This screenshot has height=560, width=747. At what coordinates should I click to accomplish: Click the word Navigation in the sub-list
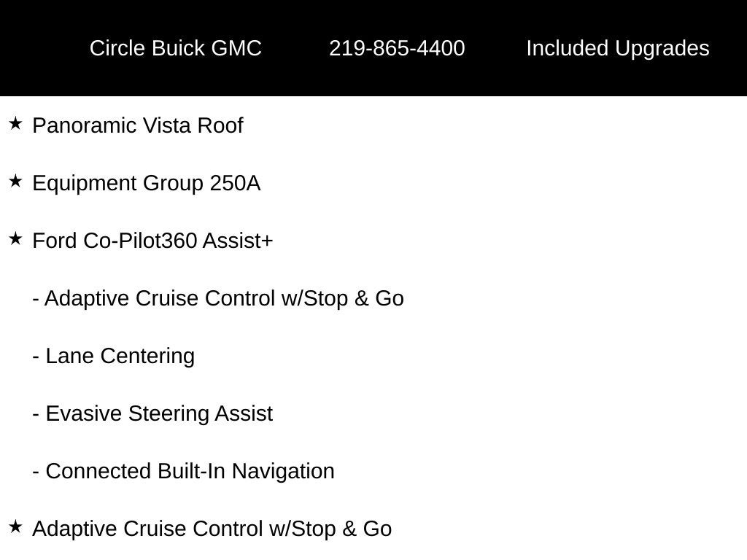[283, 472]
